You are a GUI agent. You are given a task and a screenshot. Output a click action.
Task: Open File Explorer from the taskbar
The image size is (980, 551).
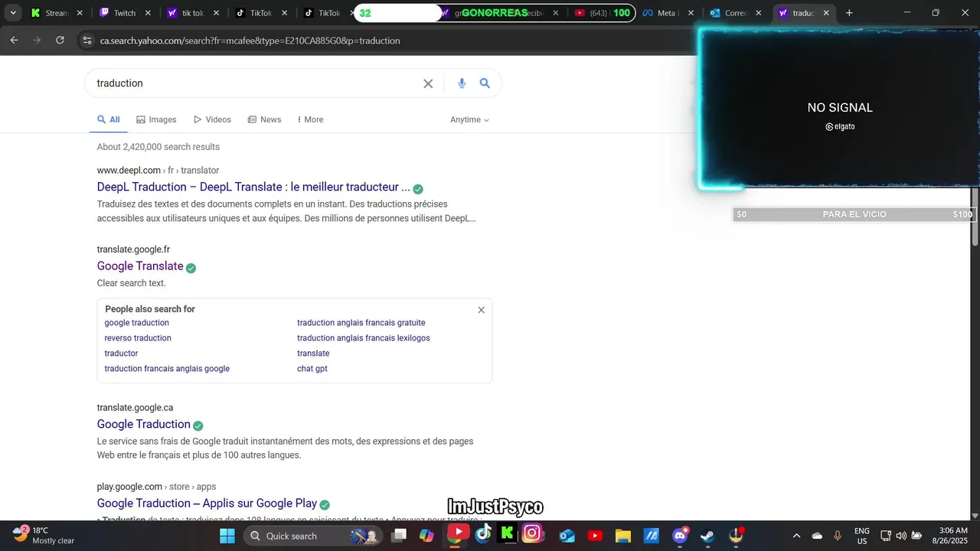(623, 536)
